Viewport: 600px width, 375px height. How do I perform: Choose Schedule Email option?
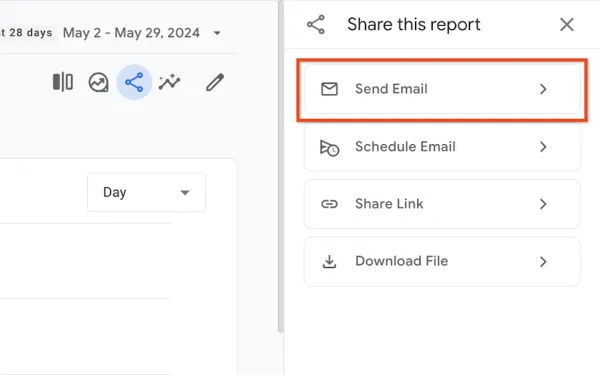tap(442, 147)
